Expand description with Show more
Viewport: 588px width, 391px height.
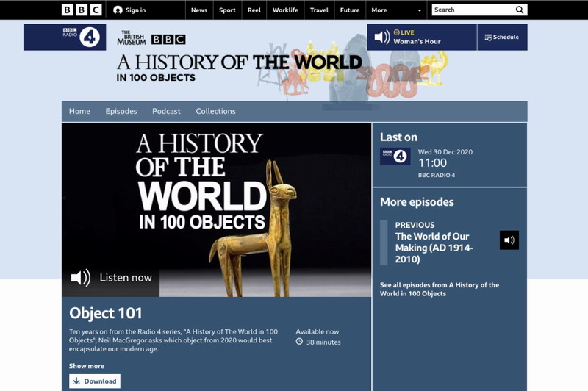pos(87,366)
